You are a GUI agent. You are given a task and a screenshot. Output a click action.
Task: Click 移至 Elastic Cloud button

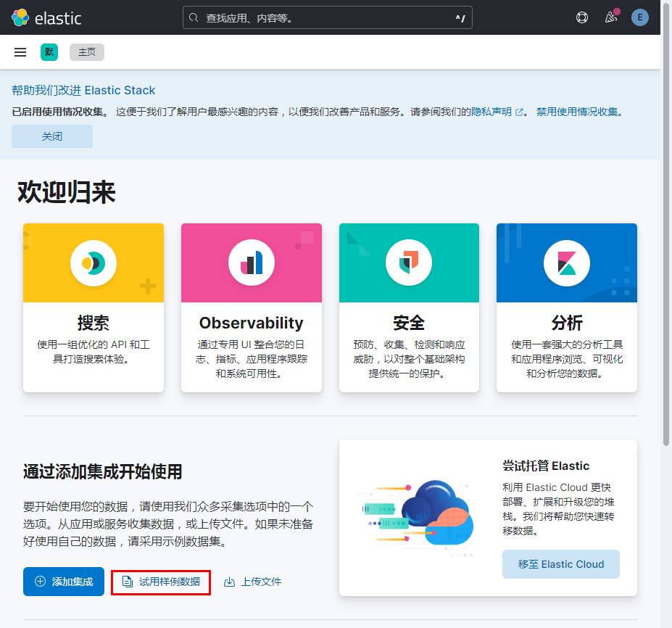[x=560, y=564]
